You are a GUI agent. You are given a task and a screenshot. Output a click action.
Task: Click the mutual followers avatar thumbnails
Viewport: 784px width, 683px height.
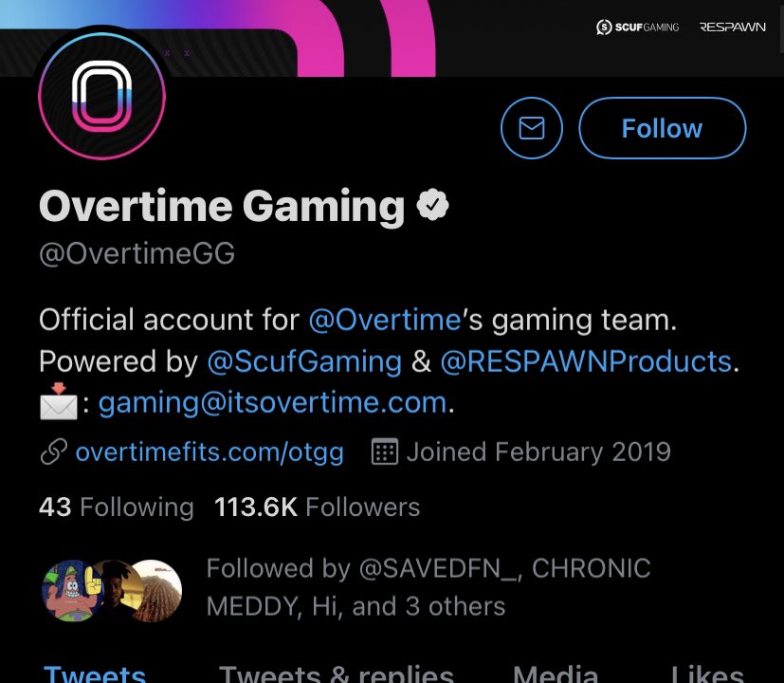tap(111, 589)
